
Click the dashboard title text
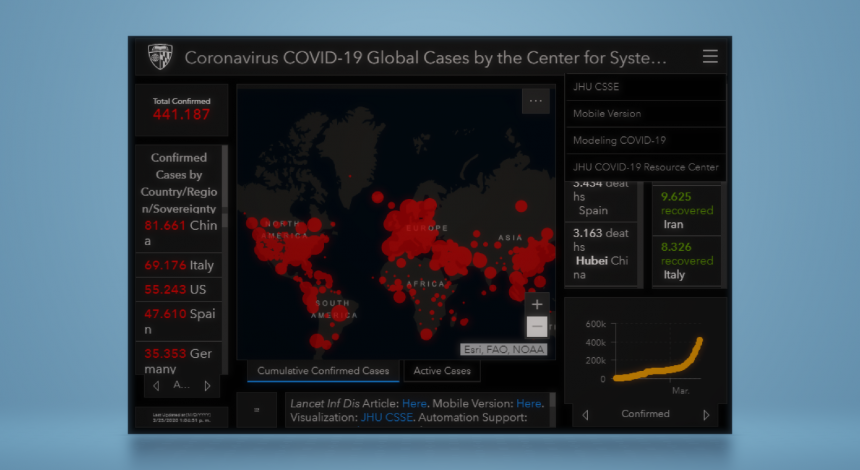(426, 58)
